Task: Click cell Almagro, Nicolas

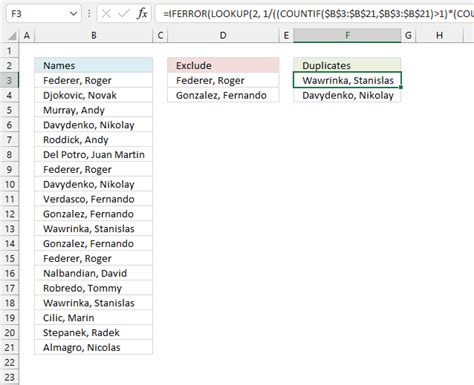Action: click(94, 347)
